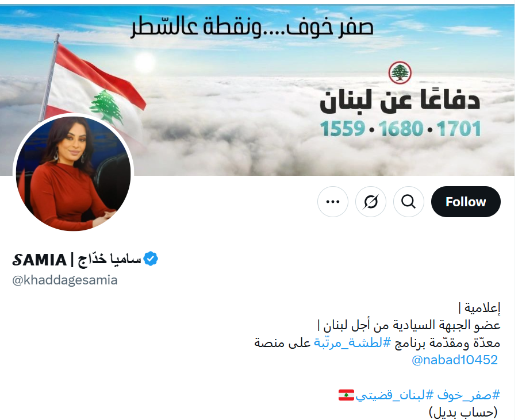Click the red-circled cedar logo in banner

pyautogui.click(x=400, y=72)
